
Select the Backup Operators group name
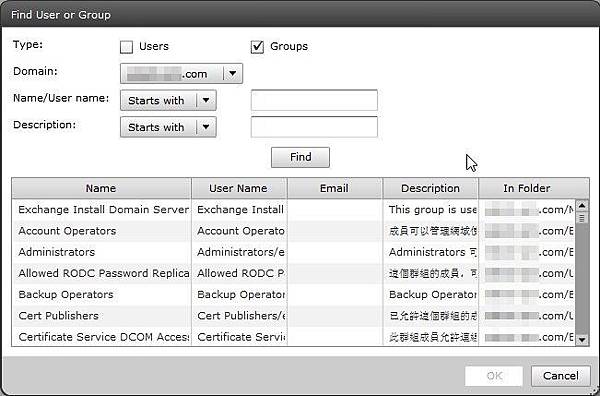pos(66,295)
